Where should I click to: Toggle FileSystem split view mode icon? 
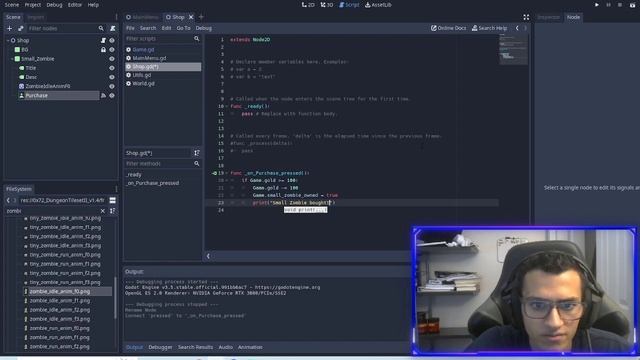tap(113, 200)
